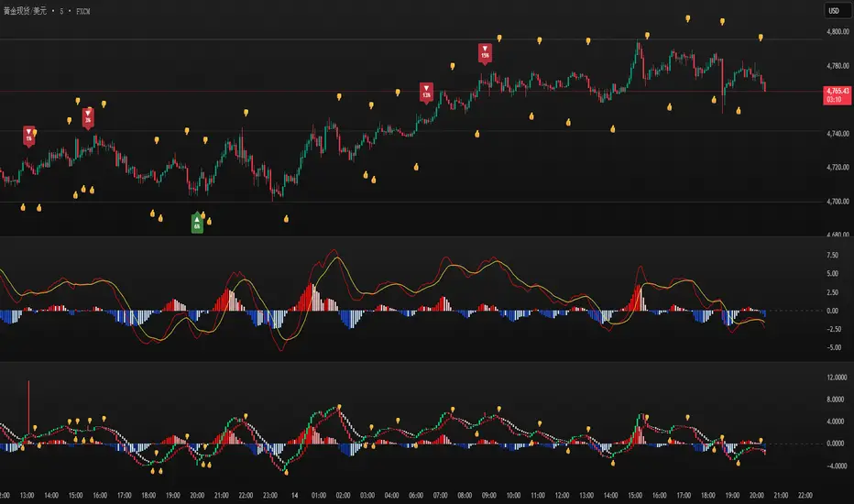Click the tall red spike in bottom pane
Viewport: 854px width, 504px height.
coord(29,409)
